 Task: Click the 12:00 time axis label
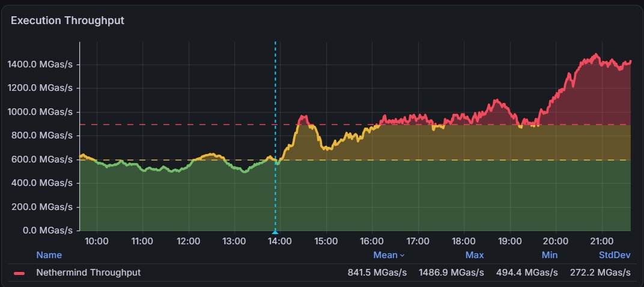(189, 241)
